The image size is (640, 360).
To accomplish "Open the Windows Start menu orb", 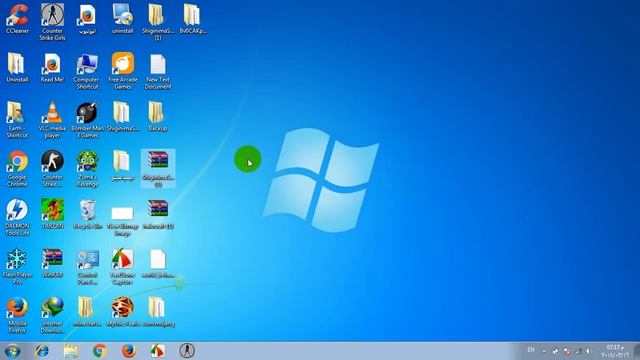I will click(x=12, y=351).
